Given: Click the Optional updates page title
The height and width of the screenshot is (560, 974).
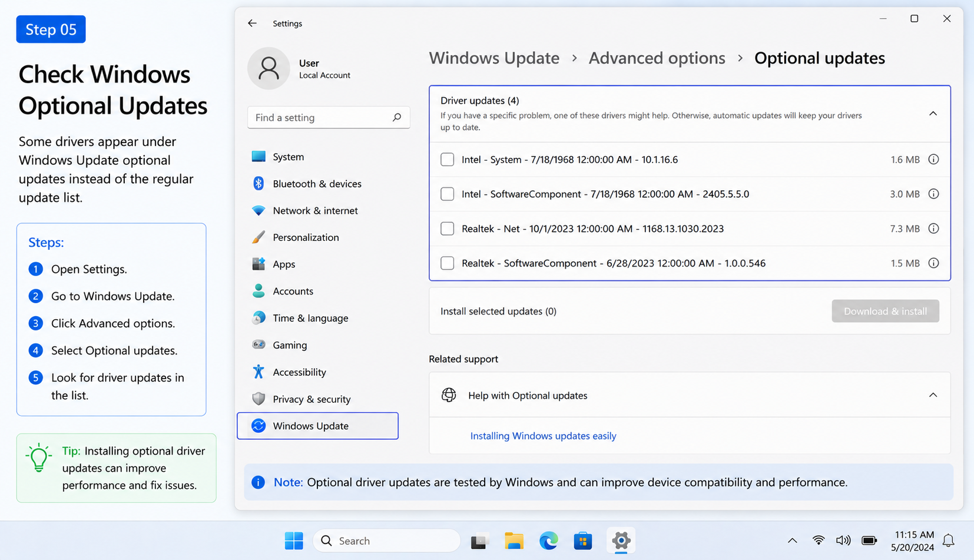Looking at the screenshot, I should click(x=819, y=58).
